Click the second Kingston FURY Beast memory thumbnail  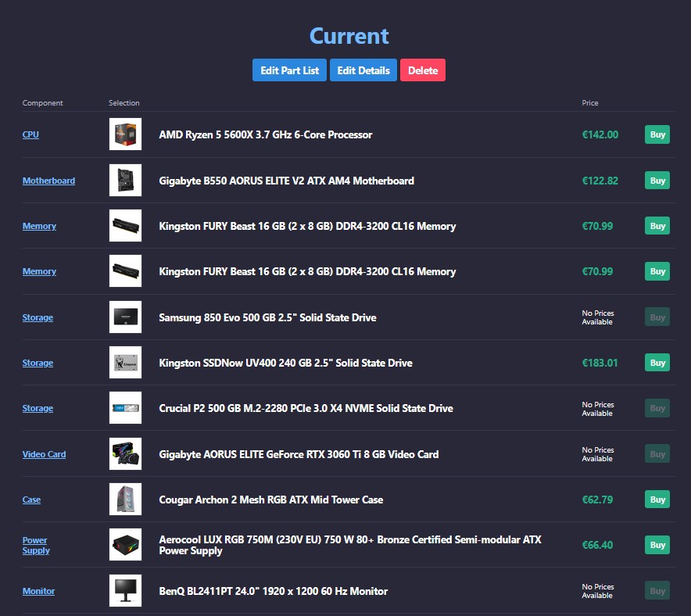(x=126, y=271)
